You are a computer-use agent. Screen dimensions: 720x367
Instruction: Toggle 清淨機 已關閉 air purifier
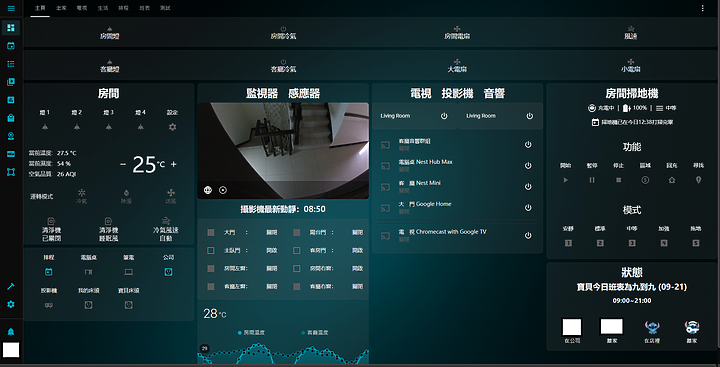point(51,229)
